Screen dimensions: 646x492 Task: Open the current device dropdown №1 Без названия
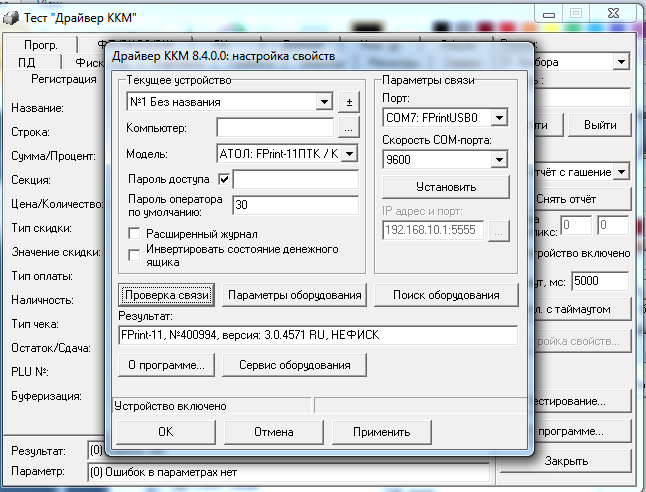tap(324, 102)
